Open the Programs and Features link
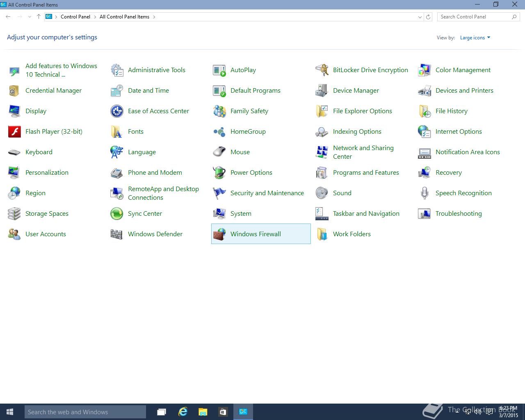The image size is (525, 420). [x=365, y=173]
